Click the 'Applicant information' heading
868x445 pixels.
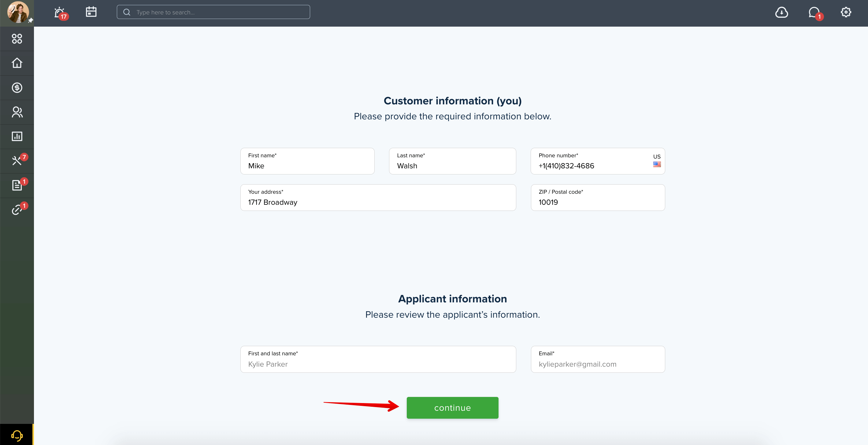click(x=453, y=299)
